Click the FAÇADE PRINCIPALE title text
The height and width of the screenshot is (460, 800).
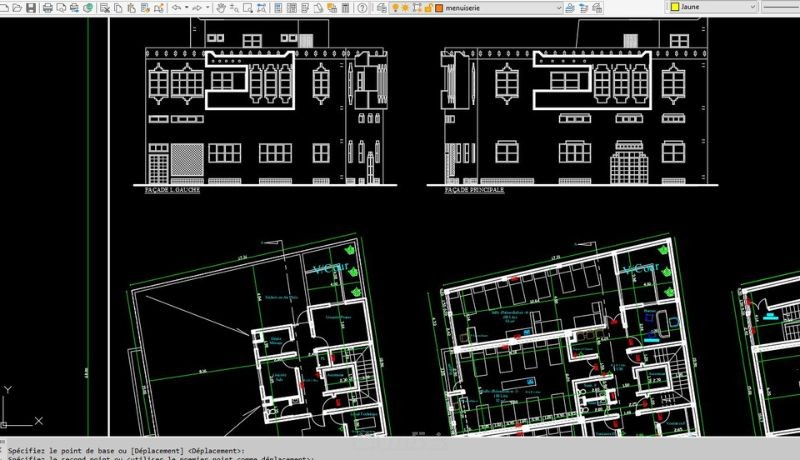pos(474,190)
